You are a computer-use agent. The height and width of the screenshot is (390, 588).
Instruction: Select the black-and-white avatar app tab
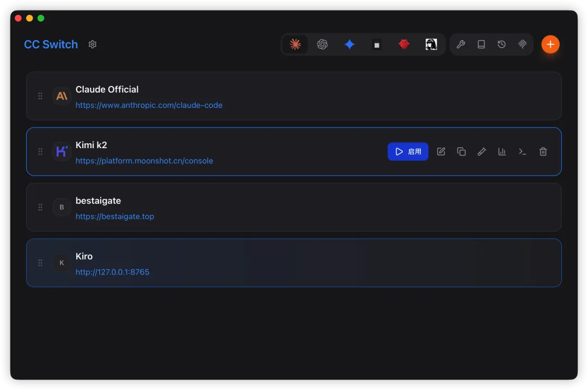(431, 44)
